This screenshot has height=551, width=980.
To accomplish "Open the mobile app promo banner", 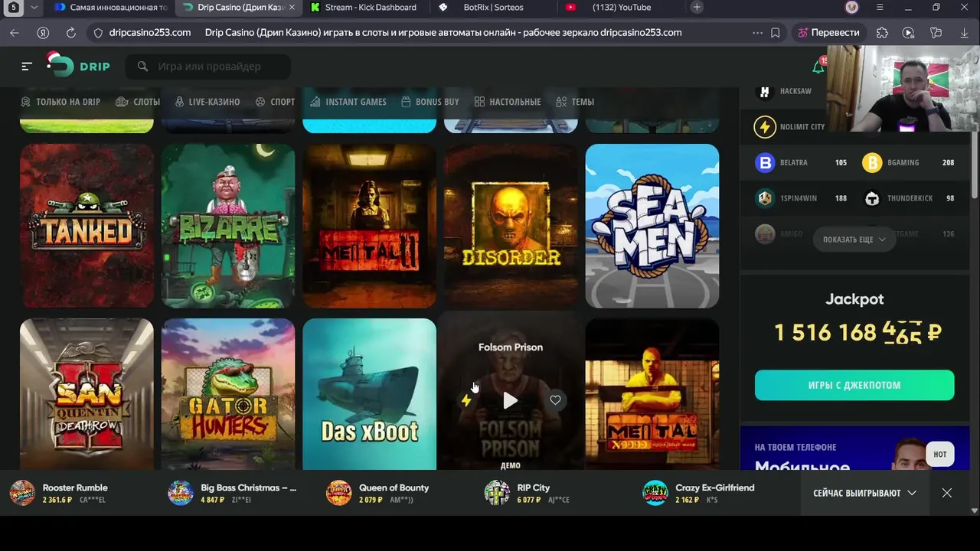I will [x=854, y=448].
